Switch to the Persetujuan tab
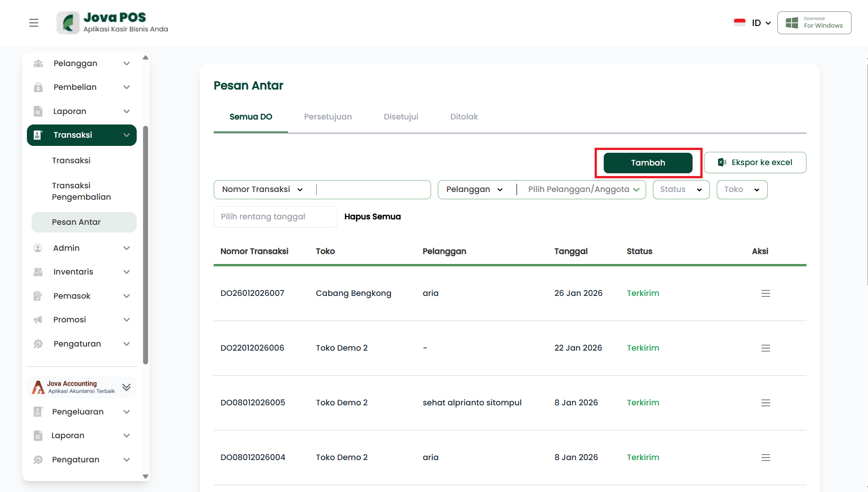The image size is (868, 492). [x=328, y=117]
